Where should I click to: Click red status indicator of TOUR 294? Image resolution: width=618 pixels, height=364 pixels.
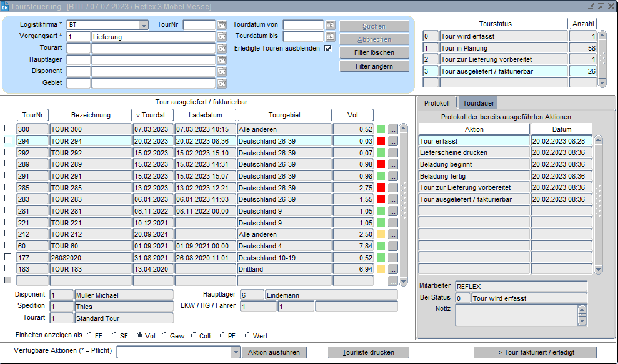381,141
